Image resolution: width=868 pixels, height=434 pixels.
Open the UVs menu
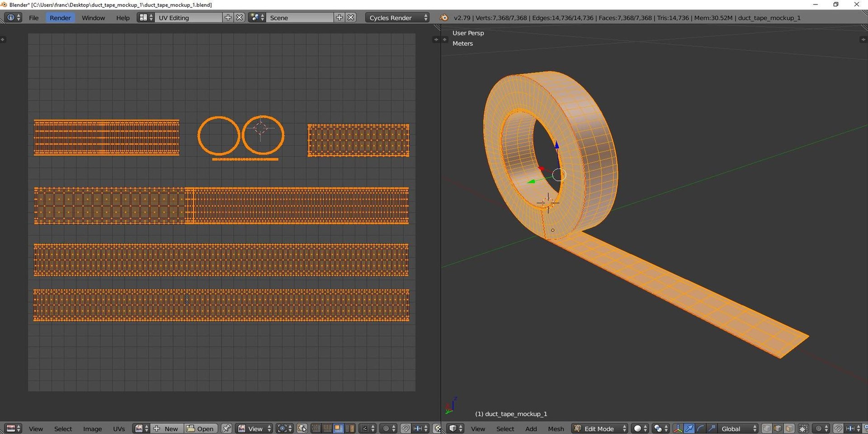click(x=119, y=429)
